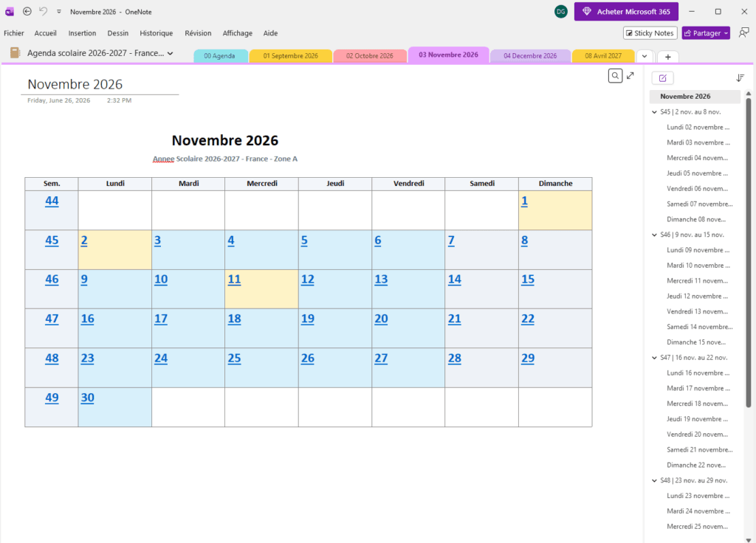The height and width of the screenshot is (543, 756).
Task: Collapse the S45 | 2 nov. au 8 nov. group
Action: coord(654,112)
